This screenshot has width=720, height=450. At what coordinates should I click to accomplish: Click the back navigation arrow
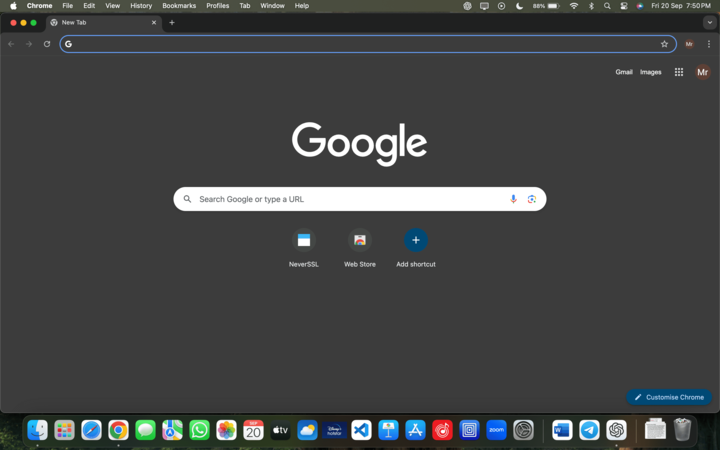click(11, 44)
